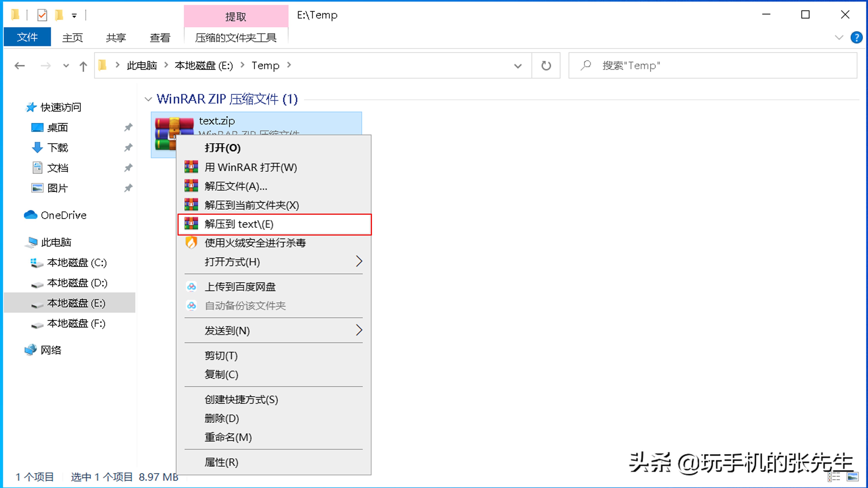Viewport: 868px width, 488px height.
Task: Collapse the WinRAR ZIP 压缩文件 group
Action: (x=148, y=99)
